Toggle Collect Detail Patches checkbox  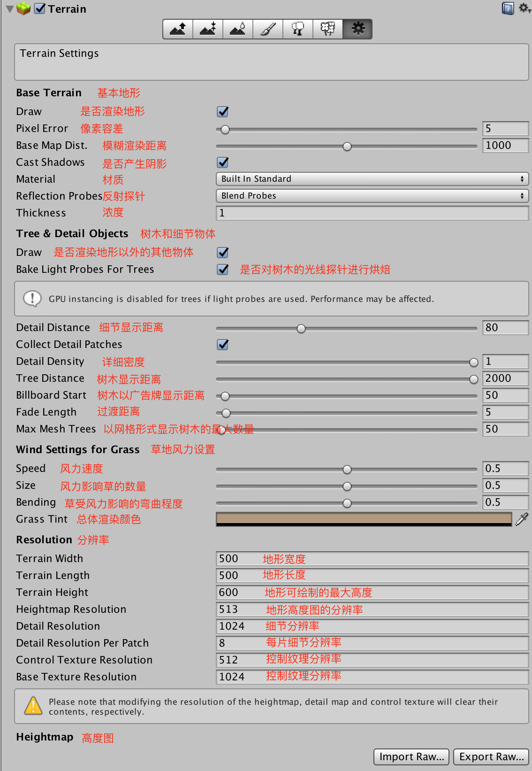coord(223,344)
